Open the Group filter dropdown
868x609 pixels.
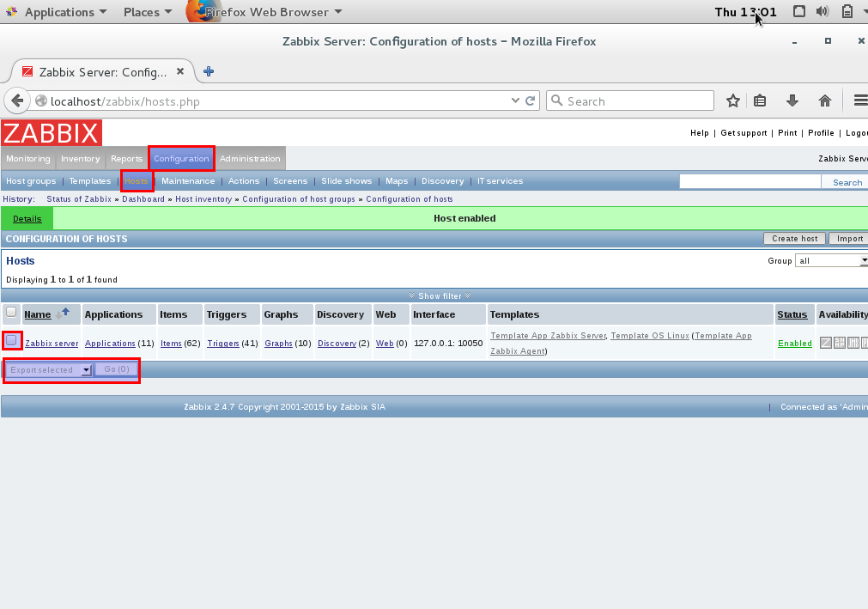click(x=831, y=261)
